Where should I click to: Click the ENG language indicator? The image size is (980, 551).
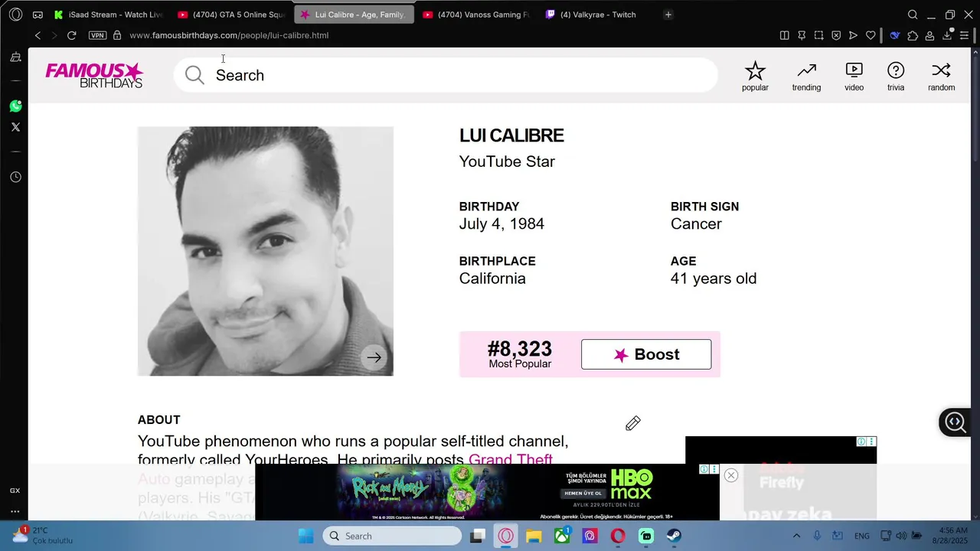(x=862, y=536)
